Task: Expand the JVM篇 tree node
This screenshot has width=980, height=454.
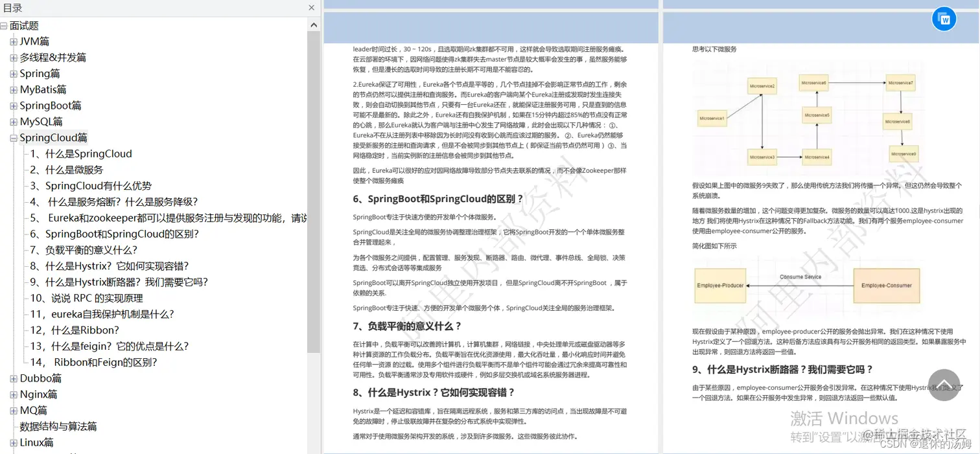Action: coord(14,41)
